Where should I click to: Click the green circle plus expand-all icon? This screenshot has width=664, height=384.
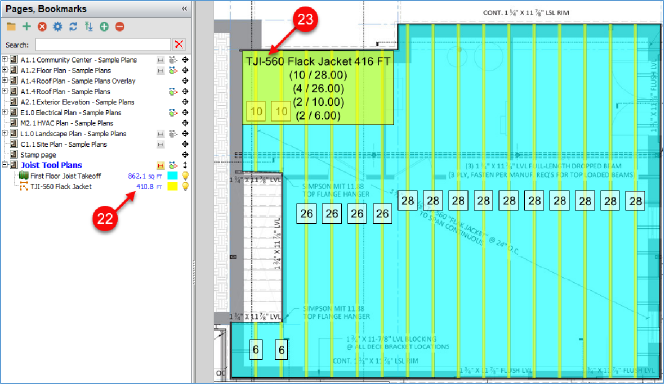(104, 27)
